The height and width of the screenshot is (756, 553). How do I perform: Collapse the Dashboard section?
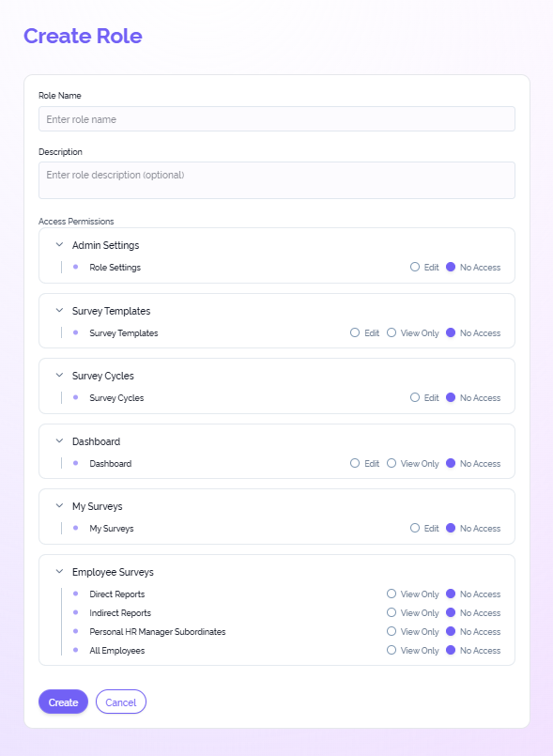pos(58,441)
